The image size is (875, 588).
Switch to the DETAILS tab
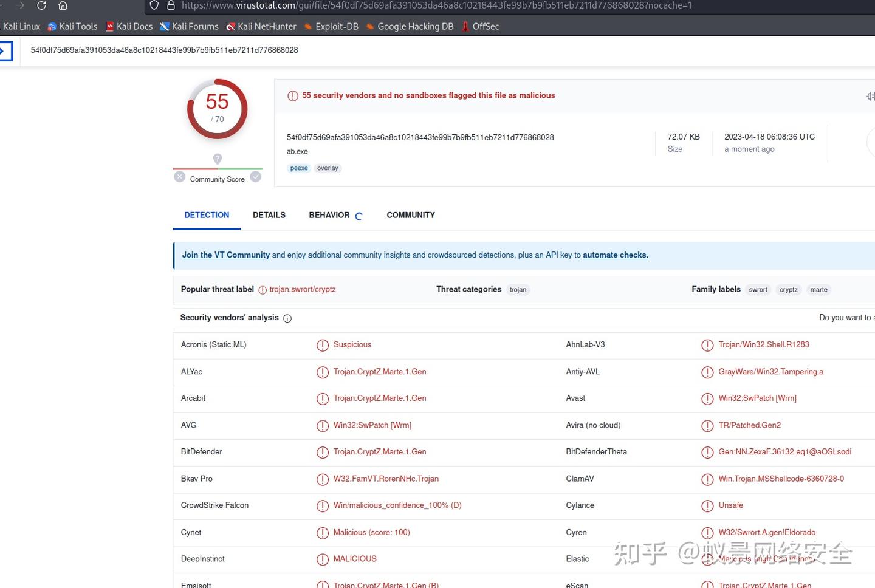269,215
